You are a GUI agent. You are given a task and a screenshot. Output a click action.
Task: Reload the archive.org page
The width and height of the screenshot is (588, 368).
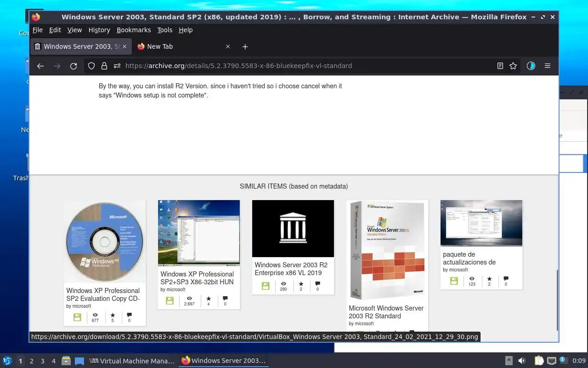(x=73, y=66)
